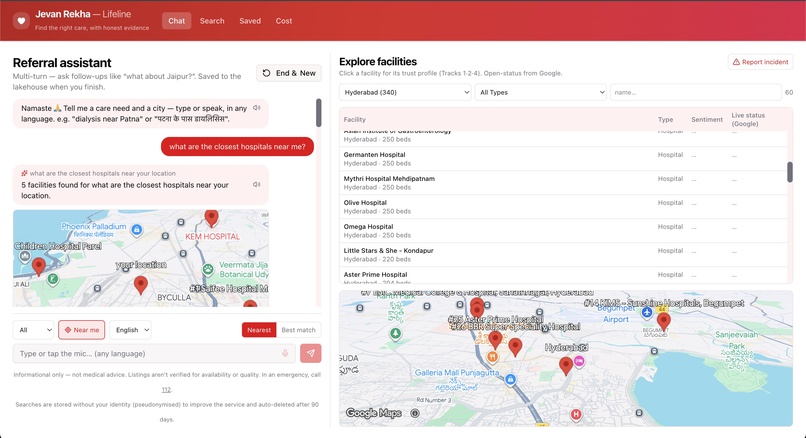This screenshot has height=438, width=806.
Task: Click the orange restaurant marker on map
Action: coord(492,356)
